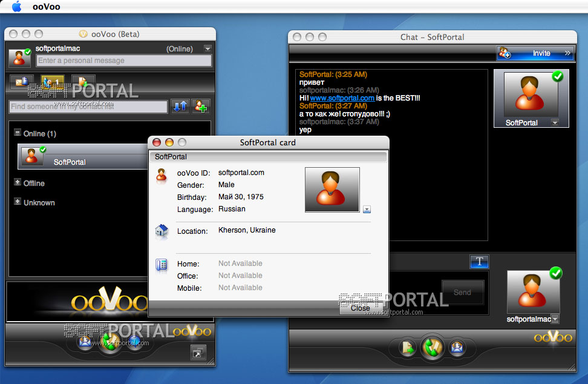Open the dropdown under SoftPortal chat avatar
The height and width of the screenshot is (384, 588).
(555, 123)
